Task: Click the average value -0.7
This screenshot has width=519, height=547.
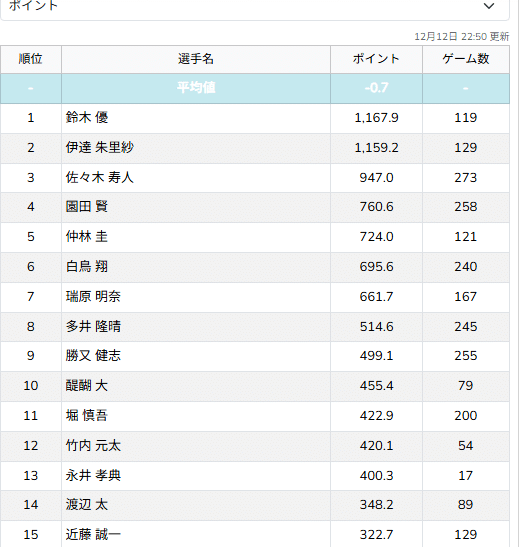Action: (376, 88)
